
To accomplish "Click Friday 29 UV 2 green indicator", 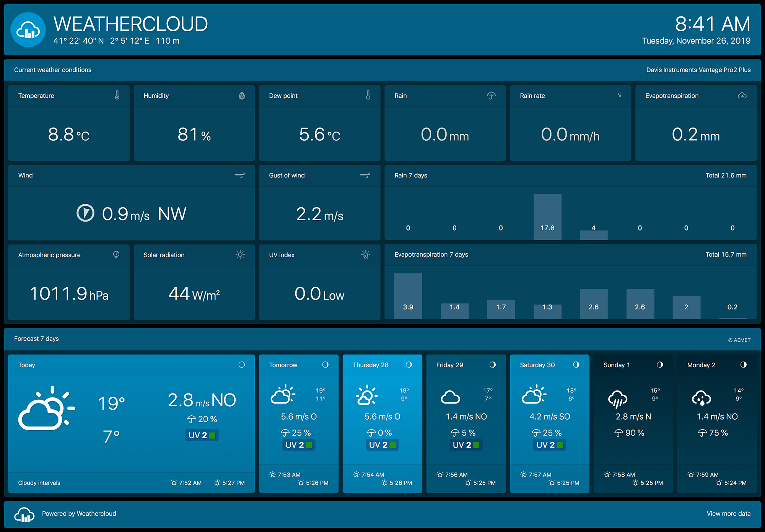I will point(476,445).
